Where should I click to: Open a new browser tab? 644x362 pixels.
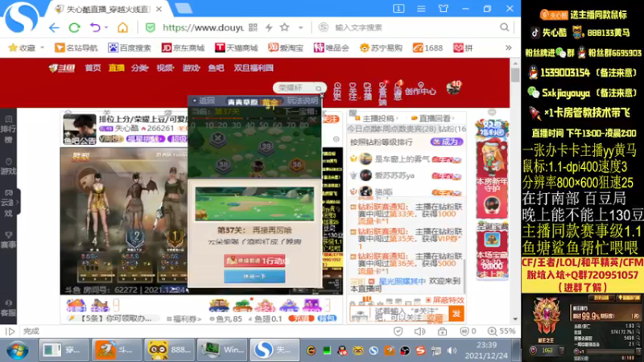tap(184, 9)
